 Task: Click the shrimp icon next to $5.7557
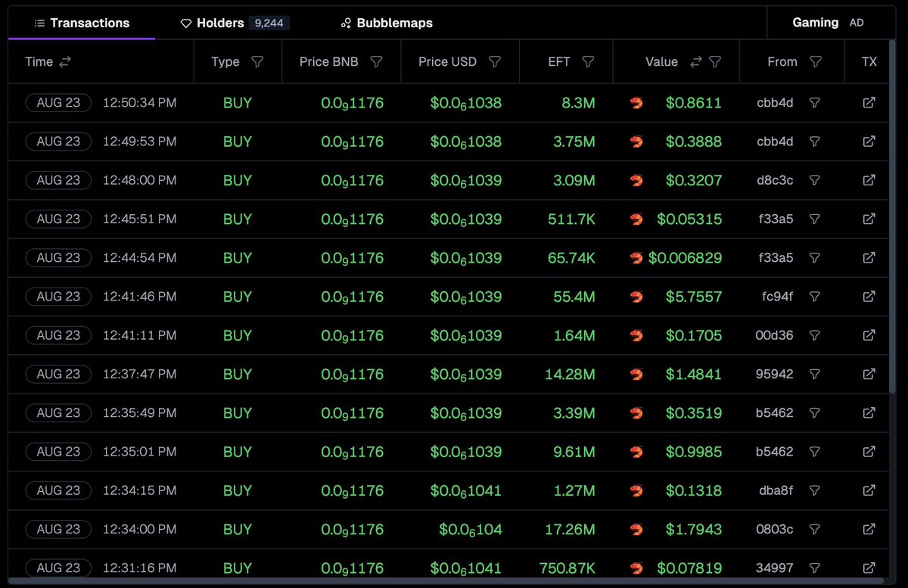(636, 297)
